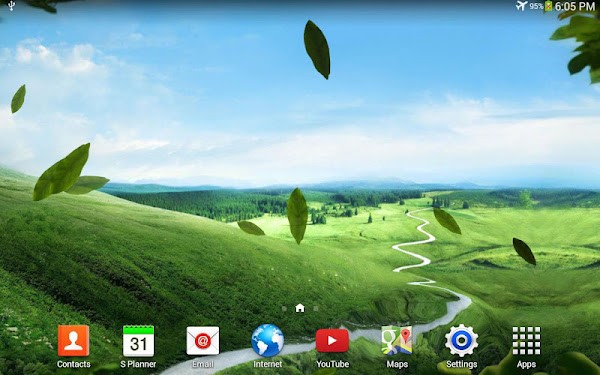The width and height of the screenshot is (600, 375).
Task: Launch S Planner calendar icon
Action: coord(138,341)
